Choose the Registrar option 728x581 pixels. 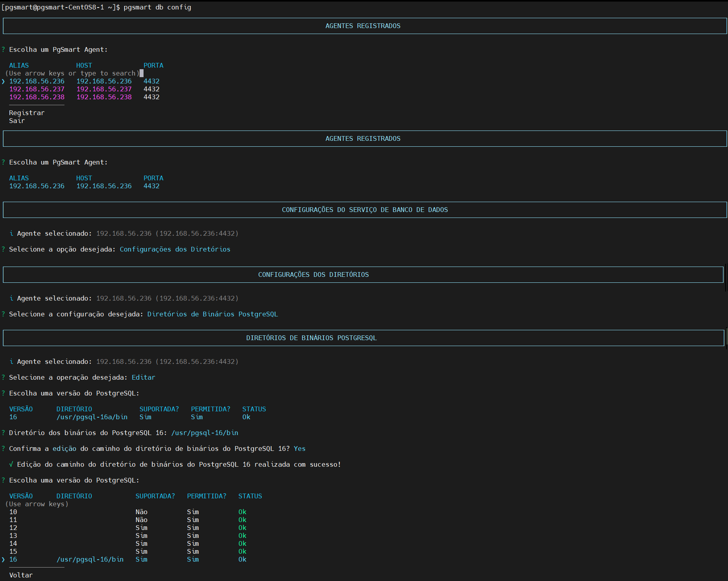point(27,113)
